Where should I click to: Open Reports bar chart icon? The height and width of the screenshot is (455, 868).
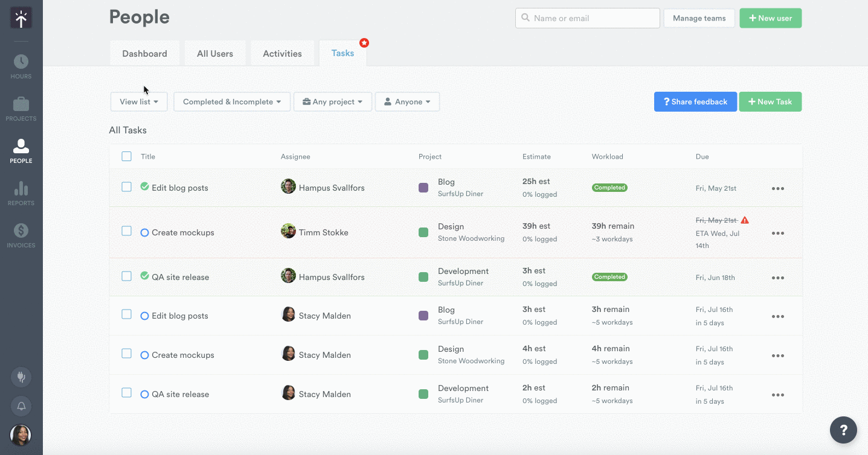[x=21, y=193]
